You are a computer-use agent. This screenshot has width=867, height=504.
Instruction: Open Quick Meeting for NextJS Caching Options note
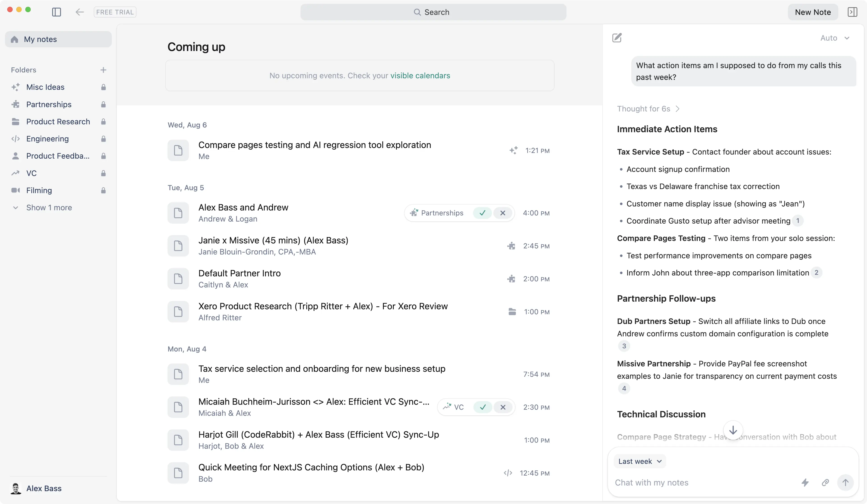pos(358,473)
